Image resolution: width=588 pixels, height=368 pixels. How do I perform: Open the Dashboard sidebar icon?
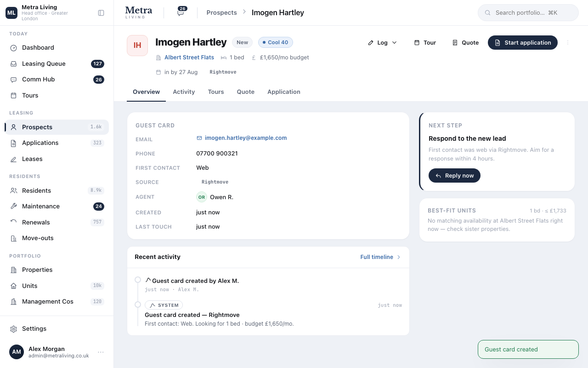tap(14, 48)
